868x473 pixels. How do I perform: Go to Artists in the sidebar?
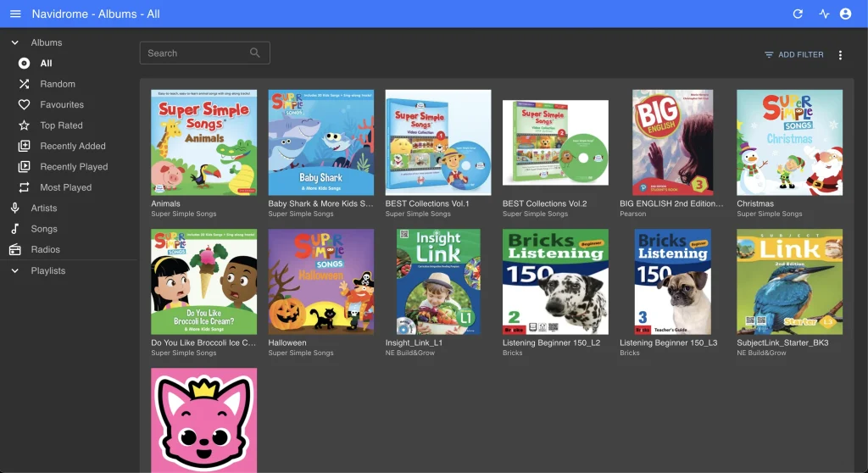[x=69, y=209]
